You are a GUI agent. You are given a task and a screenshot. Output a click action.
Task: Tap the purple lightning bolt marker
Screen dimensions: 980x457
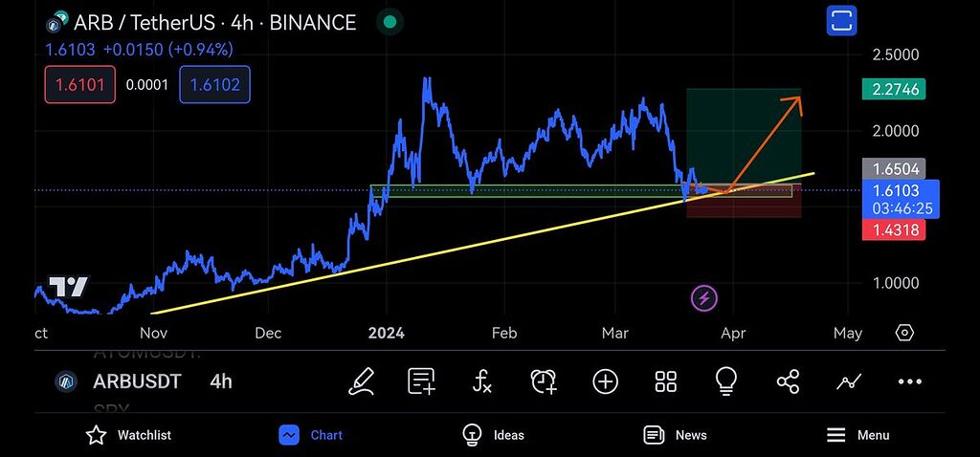click(x=704, y=298)
